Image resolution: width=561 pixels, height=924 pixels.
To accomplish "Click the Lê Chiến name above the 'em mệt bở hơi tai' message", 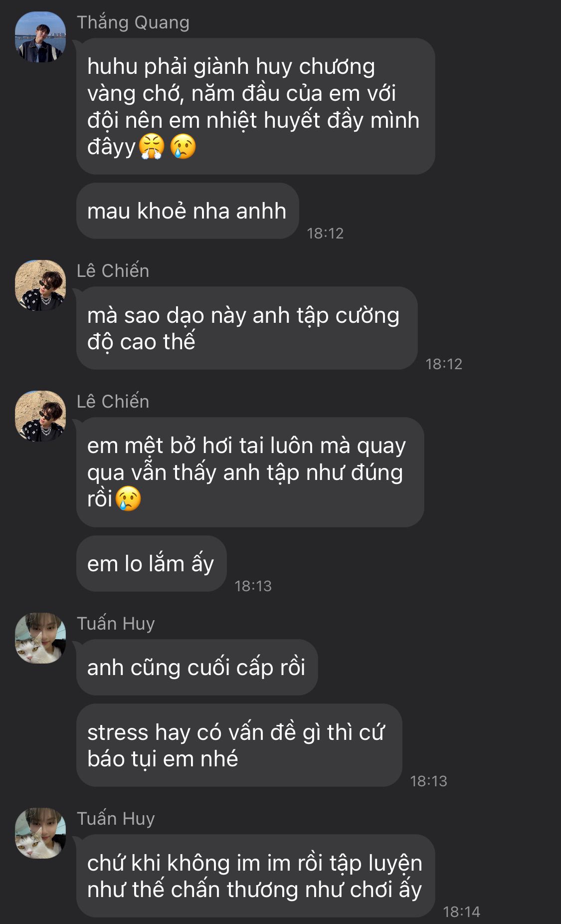I will [113, 401].
